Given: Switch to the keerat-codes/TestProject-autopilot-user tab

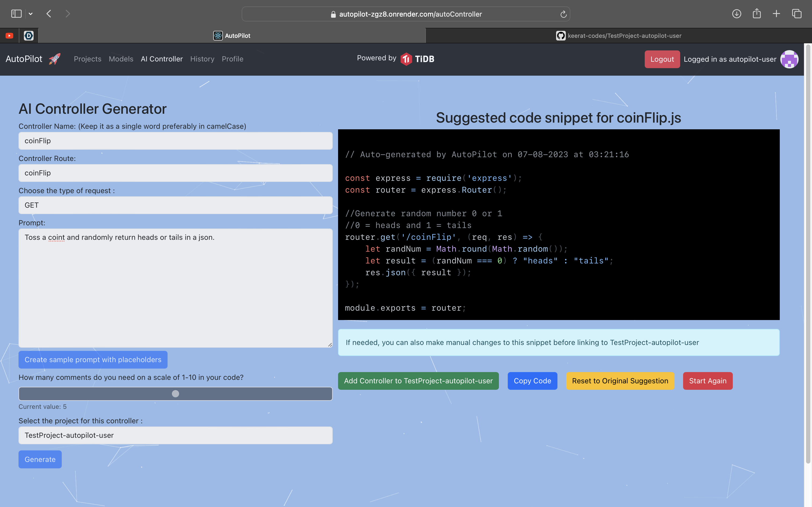Looking at the screenshot, I should tap(618, 35).
